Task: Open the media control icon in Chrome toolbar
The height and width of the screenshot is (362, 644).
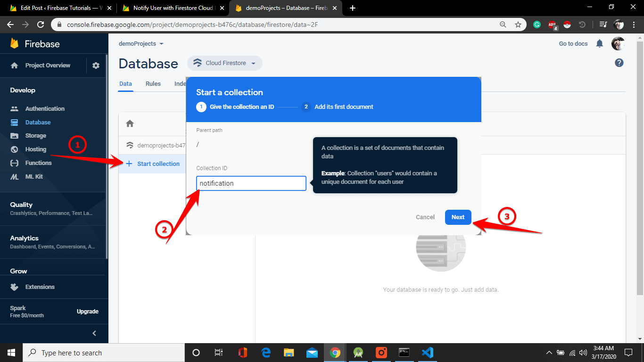Action: [603, 25]
